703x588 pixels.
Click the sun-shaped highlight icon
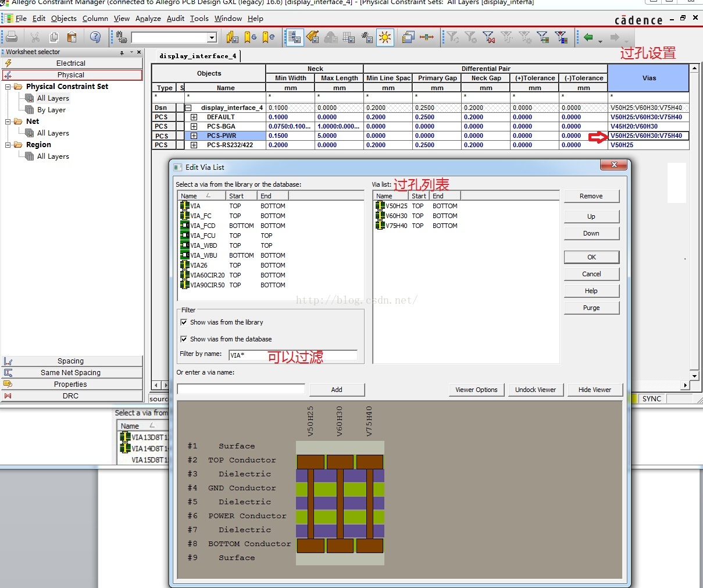pos(385,38)
